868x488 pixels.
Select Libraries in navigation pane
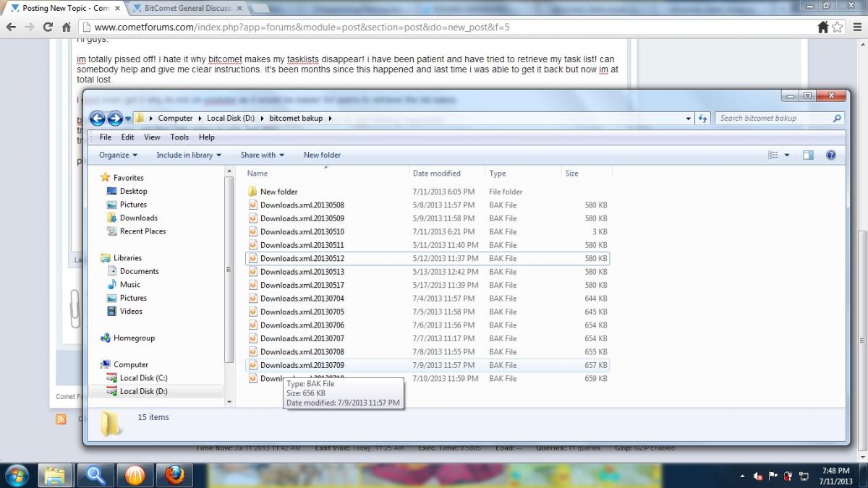pyautogui.click(x=127, y=258)
